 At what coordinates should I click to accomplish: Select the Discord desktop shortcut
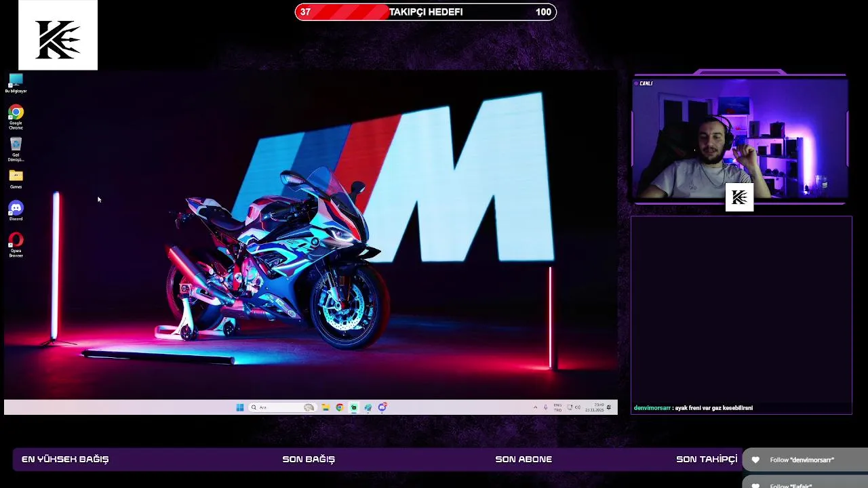pos(16,211)
